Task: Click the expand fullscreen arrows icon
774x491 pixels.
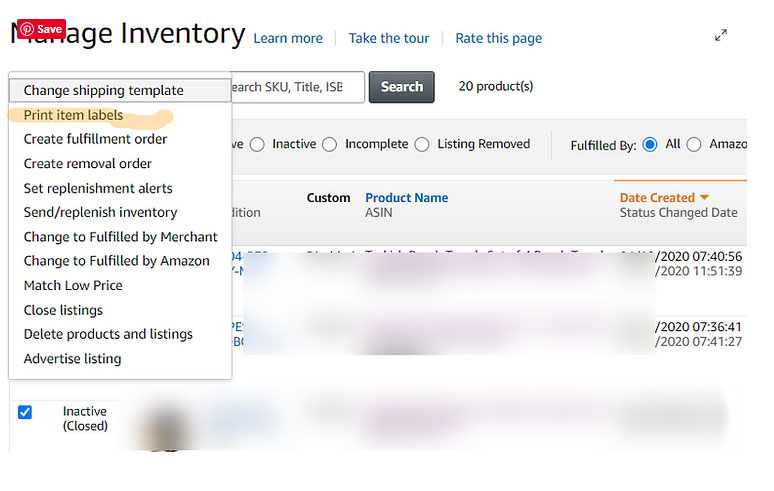Action: pyautogui.click(x=721, y=35)
